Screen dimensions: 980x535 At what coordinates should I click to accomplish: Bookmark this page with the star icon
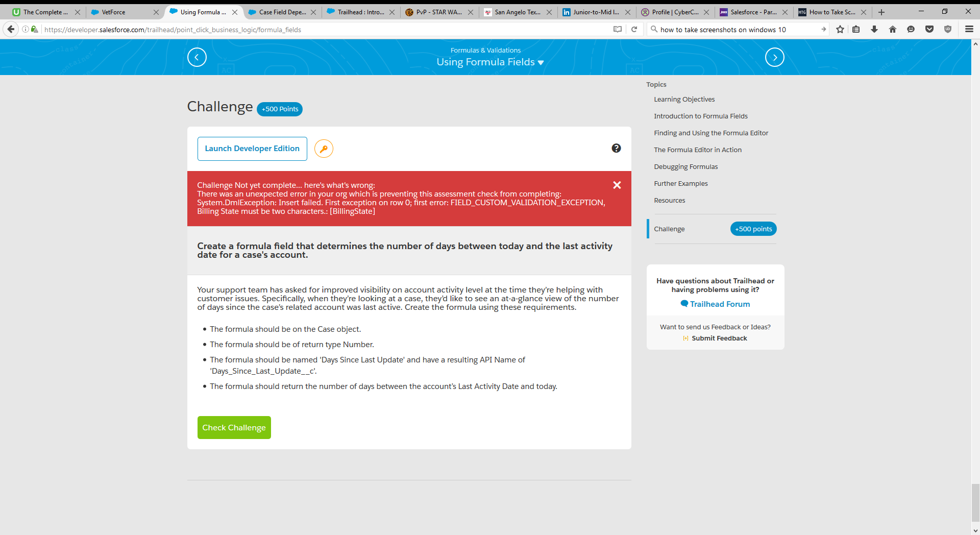pyautogui.click(x=840, y=30)
